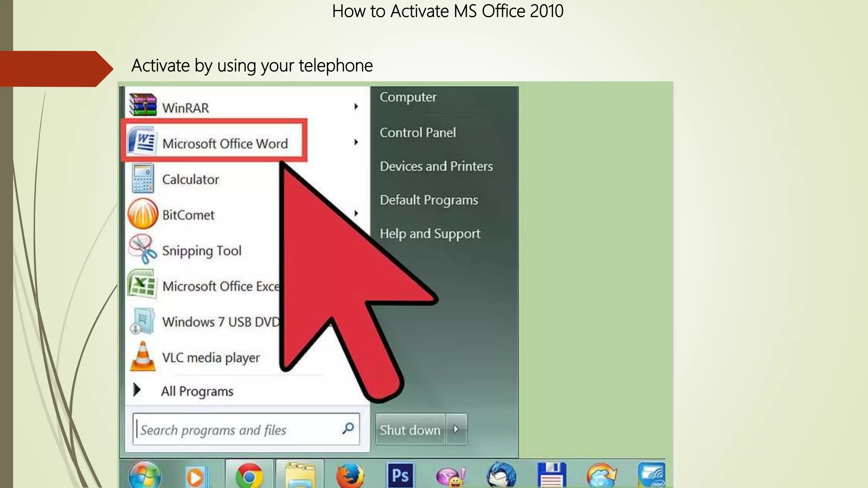The width and height of the screenshot is (868, 488).
Task: Open the Intel wireless display taskbar icon
Action: (x=652, y=475)
